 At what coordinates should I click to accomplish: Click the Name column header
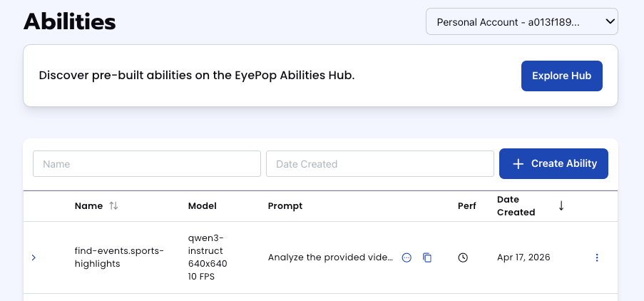click(x=88, y=206)
